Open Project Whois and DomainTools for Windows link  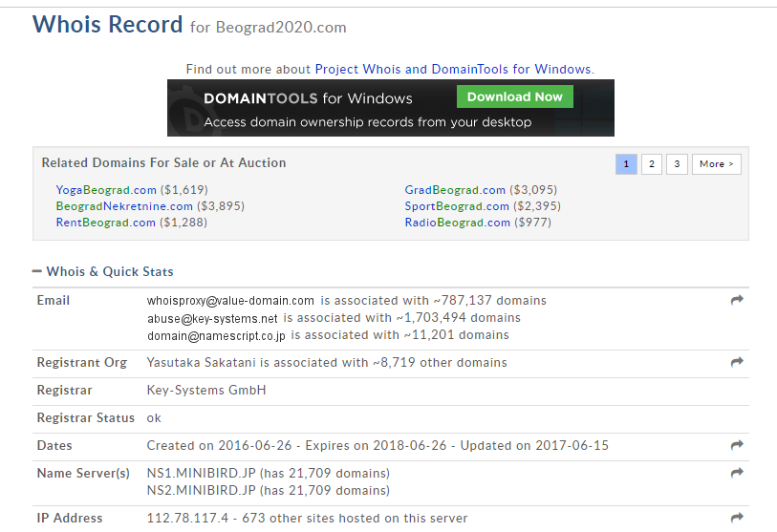[x=453, y=69]
